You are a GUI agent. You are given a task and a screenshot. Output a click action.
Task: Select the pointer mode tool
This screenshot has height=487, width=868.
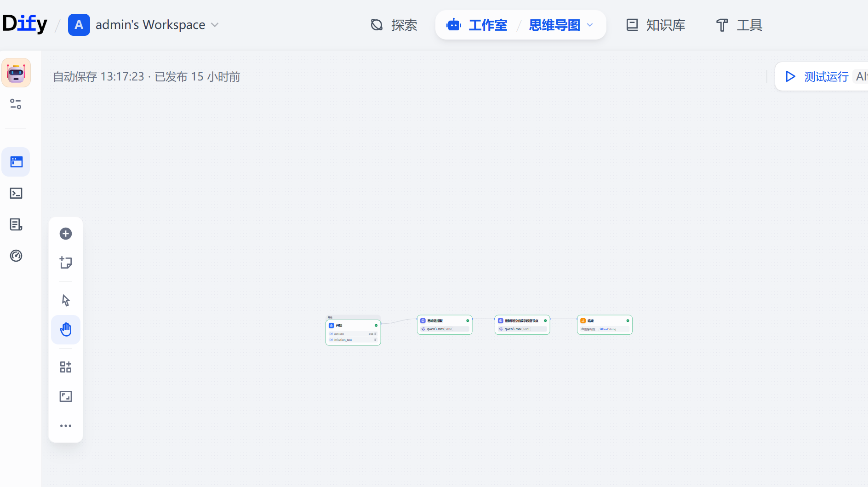[66, 300]
